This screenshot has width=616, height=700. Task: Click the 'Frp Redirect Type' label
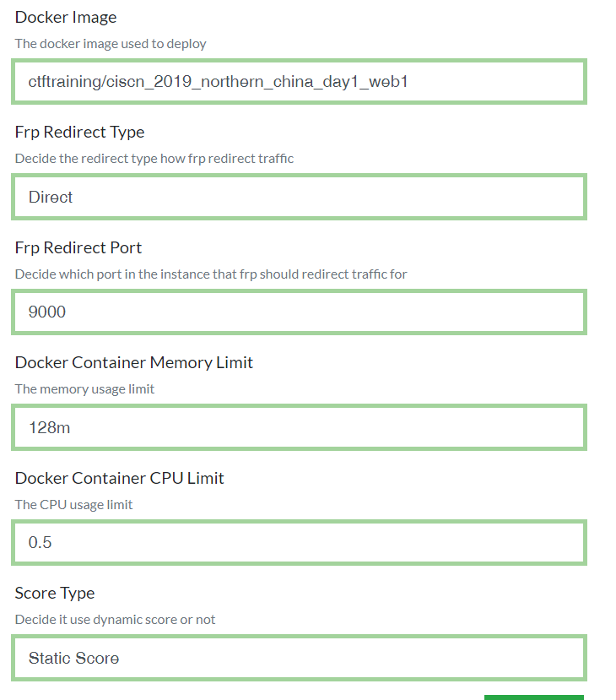click(x=79, y=132)
